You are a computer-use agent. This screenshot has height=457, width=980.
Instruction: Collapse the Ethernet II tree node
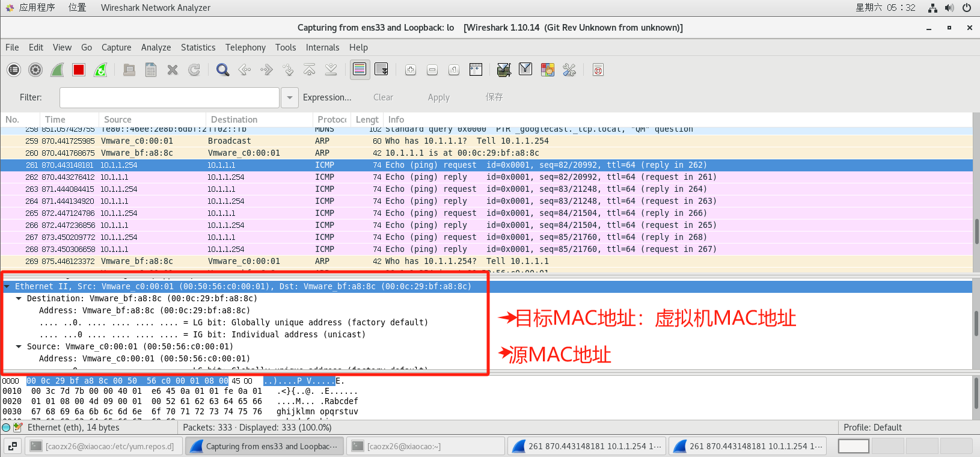click(x=7, y=286)
